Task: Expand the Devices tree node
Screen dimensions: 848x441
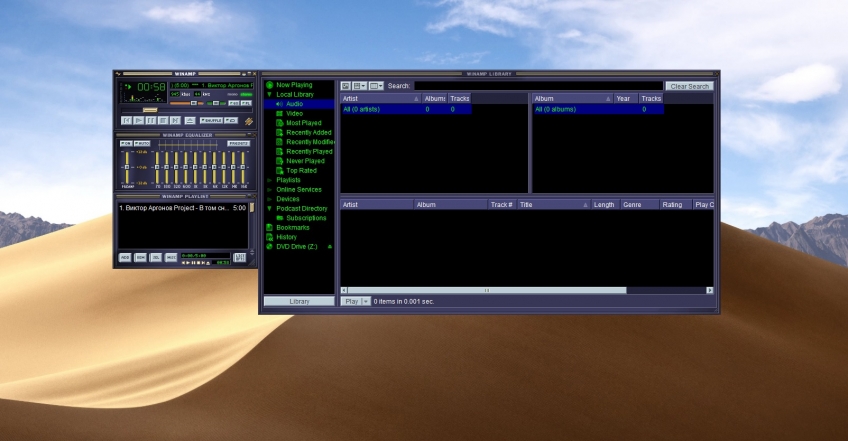Action: [269, 199]
